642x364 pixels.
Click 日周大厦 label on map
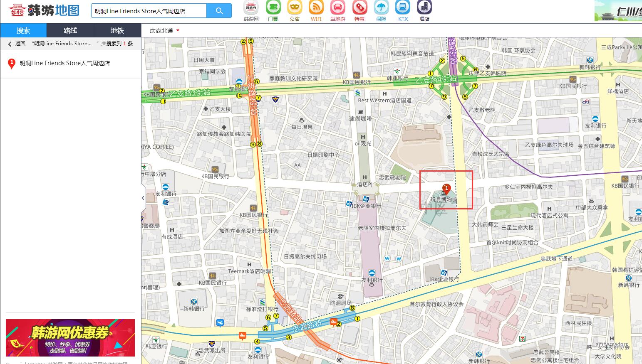204,60
